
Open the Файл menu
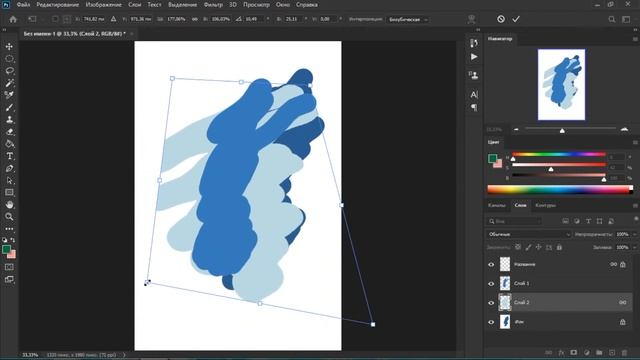point(23,5)
